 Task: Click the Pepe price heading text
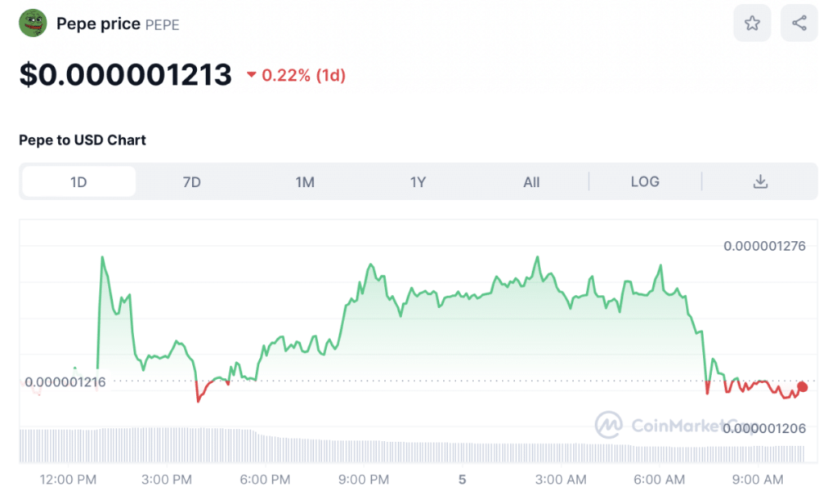click(98, 24)
